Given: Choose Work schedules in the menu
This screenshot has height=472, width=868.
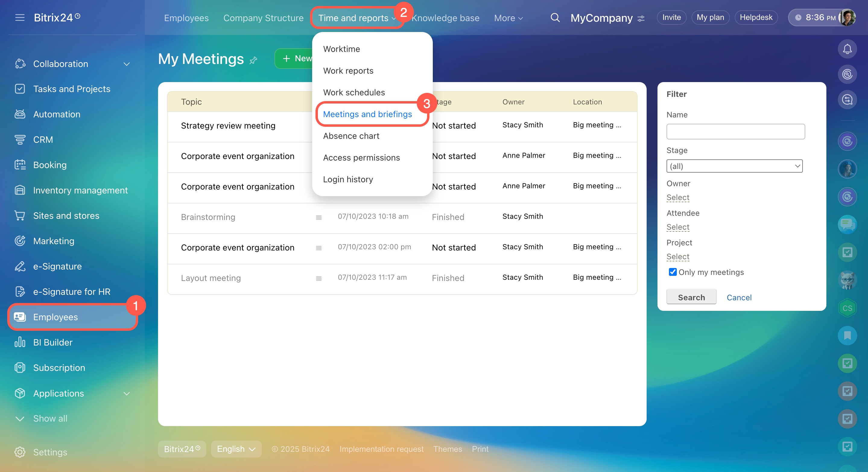Looking at the screenshot, I should coord(353,92).
